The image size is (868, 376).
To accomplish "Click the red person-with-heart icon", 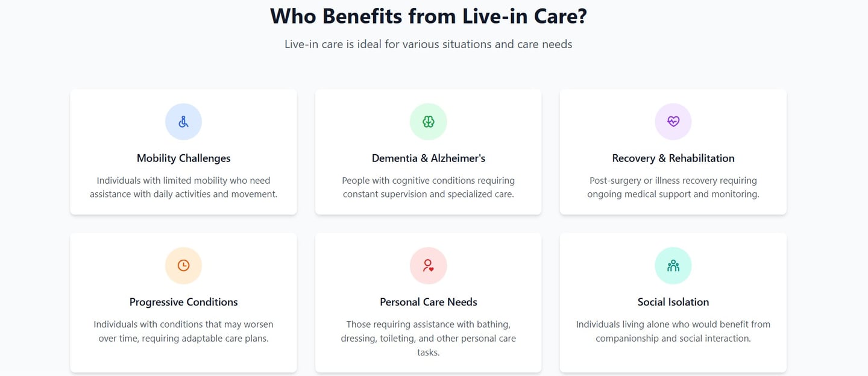I will [428, 265].
